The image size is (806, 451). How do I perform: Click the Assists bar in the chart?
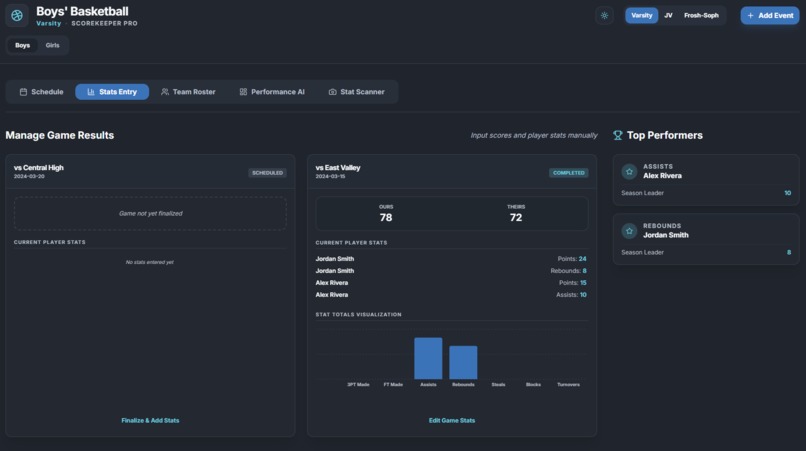(428, 358)
